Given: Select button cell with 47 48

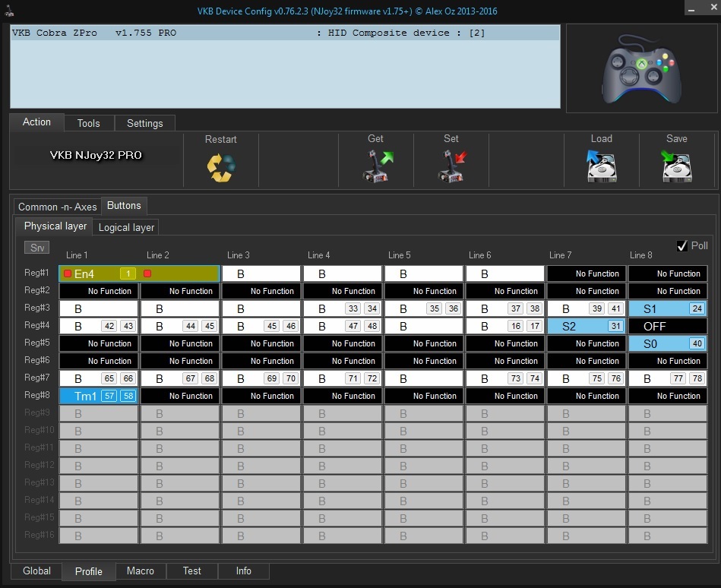Looking at the screenshot, I should 343,326.
